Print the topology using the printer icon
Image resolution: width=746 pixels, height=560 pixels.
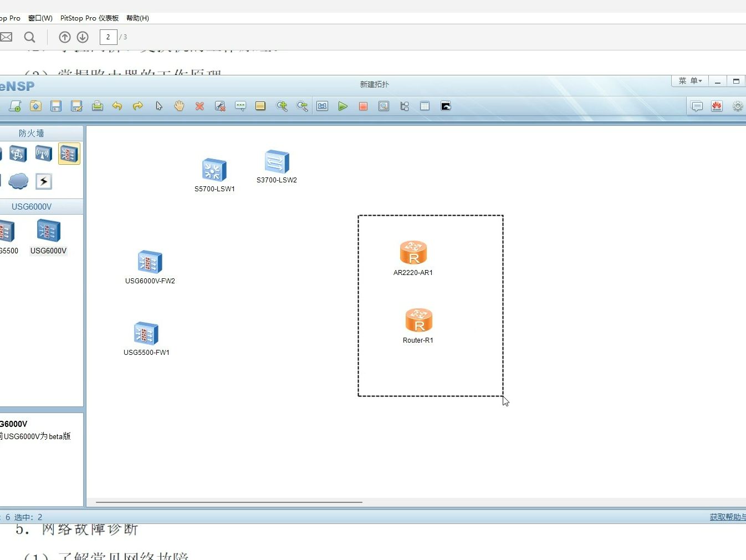point(97,106)
